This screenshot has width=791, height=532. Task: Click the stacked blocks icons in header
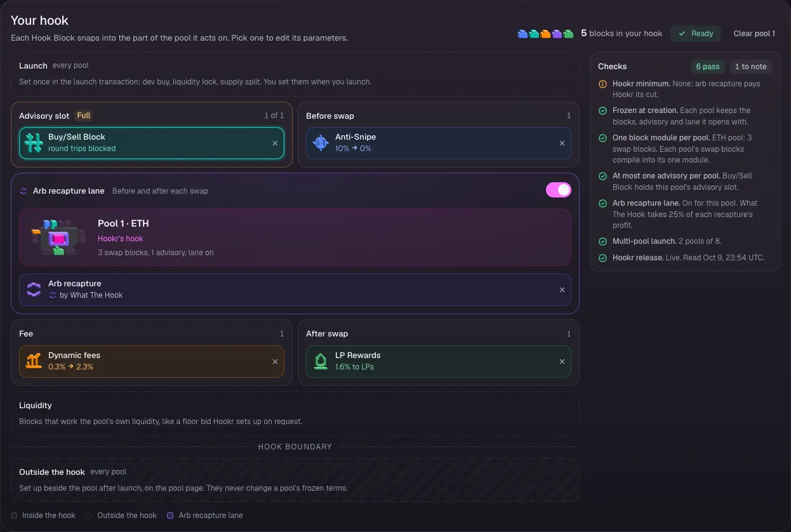(545, 34)
